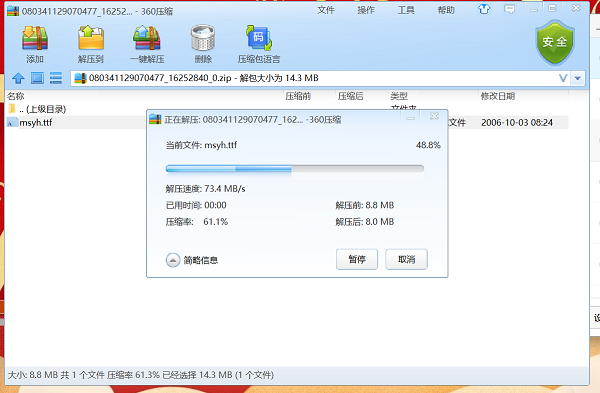The width and height of the screenshot is (600, 393).
Task: Open the feedback chat bubble icon
Action: (x=509, y=9)
